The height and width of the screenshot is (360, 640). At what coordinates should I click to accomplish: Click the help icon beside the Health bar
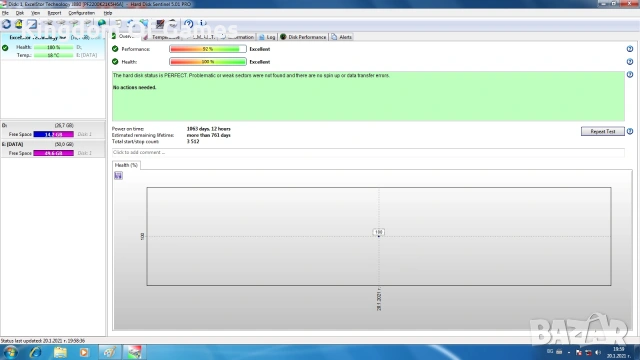pyautogui.click(x=630, y=62)
